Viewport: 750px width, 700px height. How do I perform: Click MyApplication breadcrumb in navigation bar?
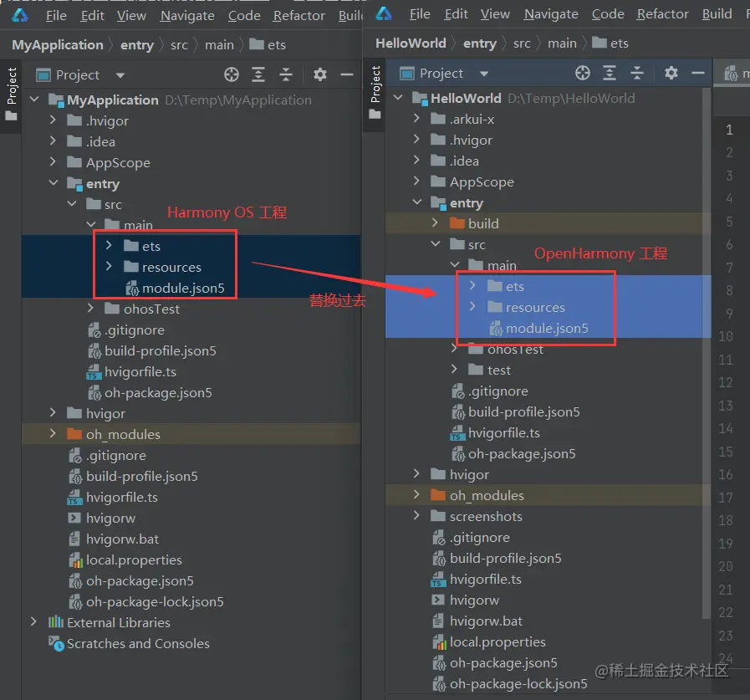tap(58, 45)
